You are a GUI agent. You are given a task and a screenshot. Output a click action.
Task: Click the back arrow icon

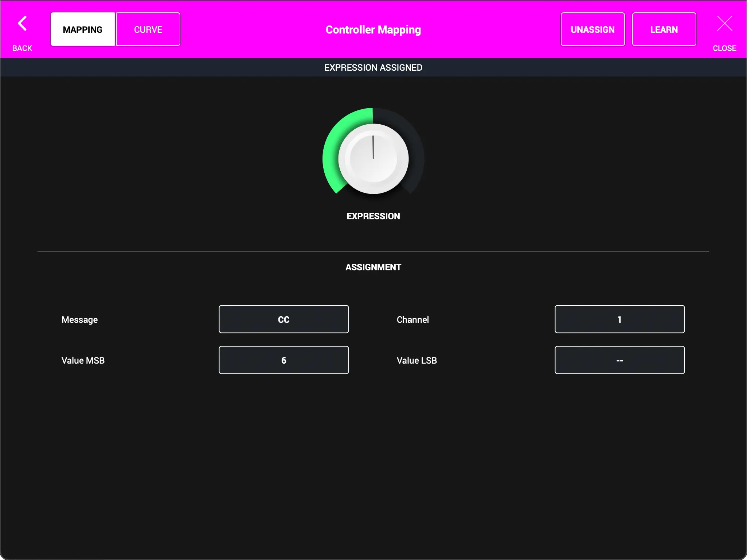22,24
